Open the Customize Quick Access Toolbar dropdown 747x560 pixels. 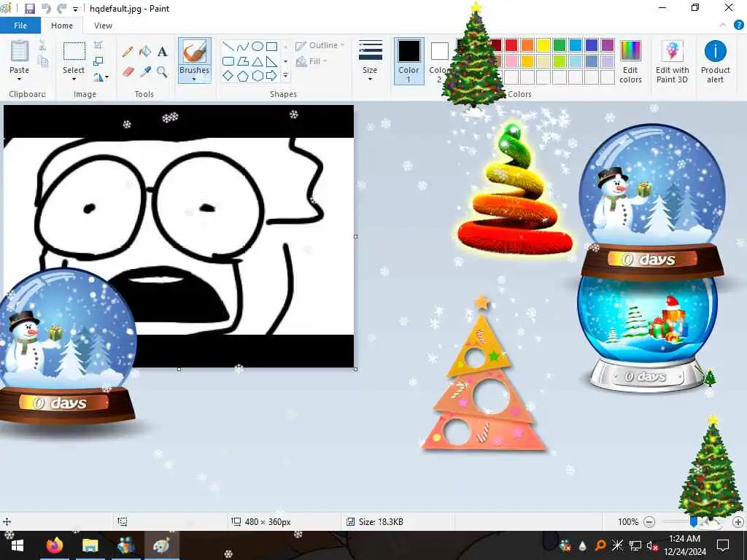[75, 9]
